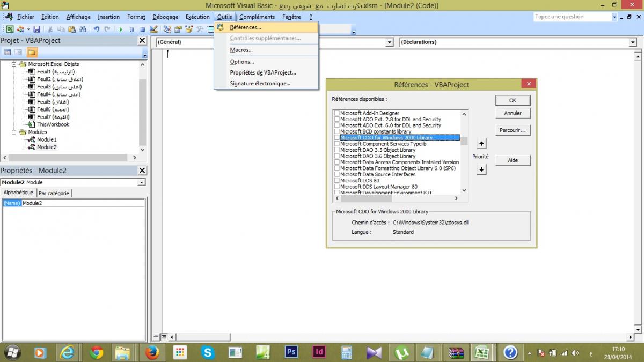
Task: Tick Microsoft Component Services Typelib checkbox
Action: [x=336, y=144]
